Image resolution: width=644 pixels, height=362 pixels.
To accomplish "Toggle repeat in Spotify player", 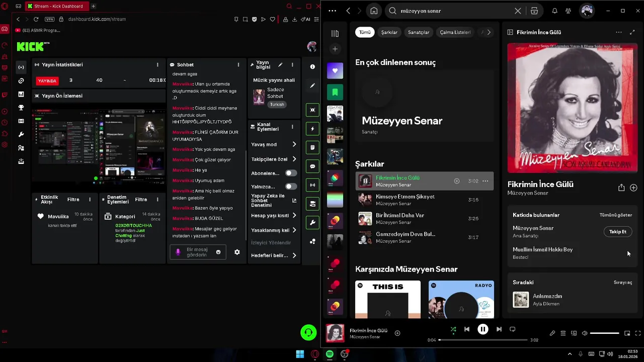I will 512,329.
